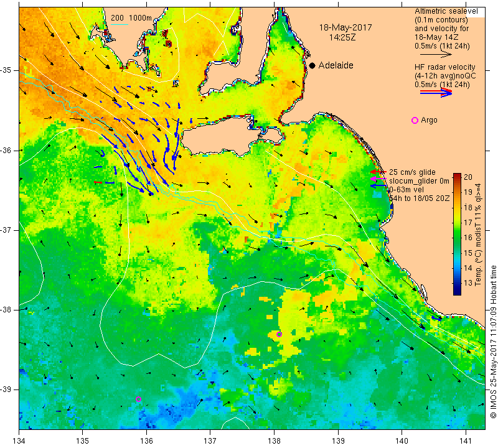498x448 pixels.
Task: Click the 141 longitude axis label
Action: click(466, 441)
